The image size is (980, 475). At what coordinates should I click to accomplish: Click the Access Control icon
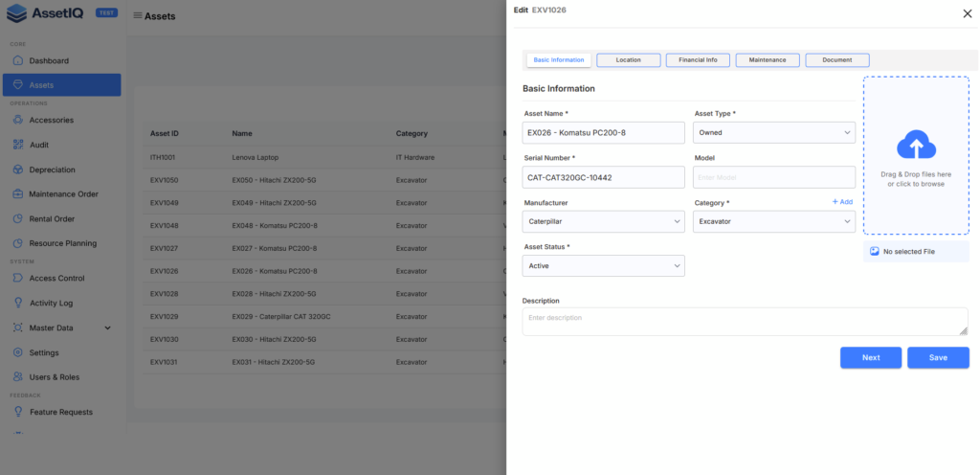point(18,278)
